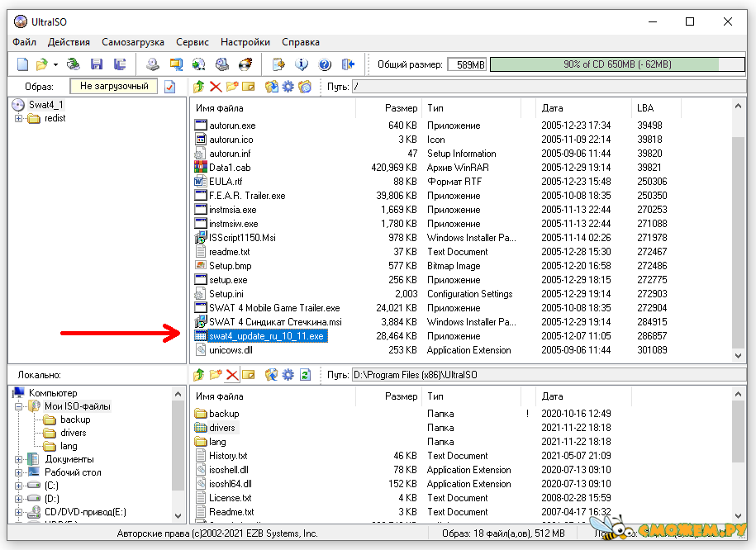This screenshot has width=756, height=550.
Task: Open the gear icon in the local pane toolbar
Action: (288, 375)
